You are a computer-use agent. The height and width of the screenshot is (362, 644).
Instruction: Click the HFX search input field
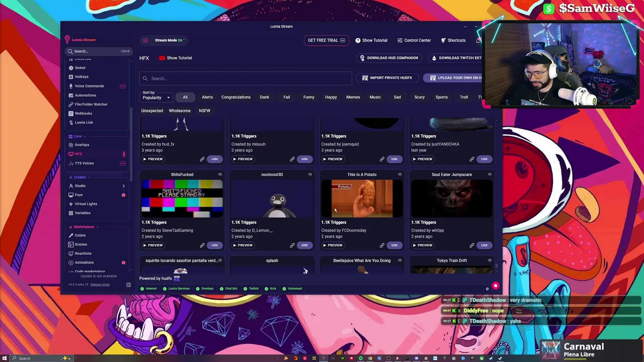coord(246,78)
